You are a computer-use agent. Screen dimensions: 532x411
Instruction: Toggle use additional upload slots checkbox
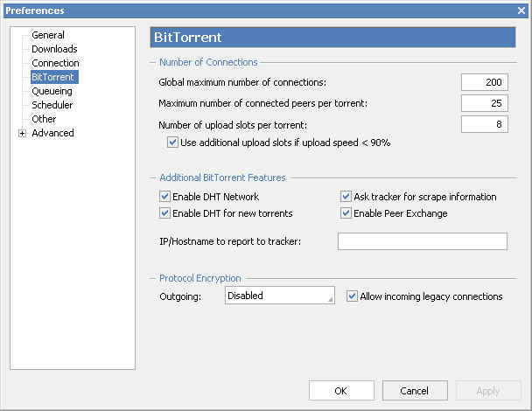pos(172,142)
